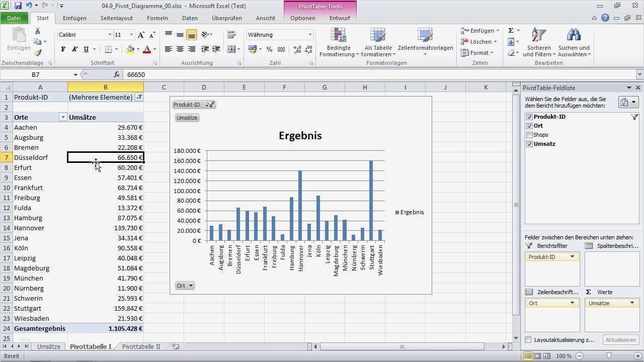Screen dimensions: 644x362
Task: Apply percent number format
Action: (x=270, y=49)
